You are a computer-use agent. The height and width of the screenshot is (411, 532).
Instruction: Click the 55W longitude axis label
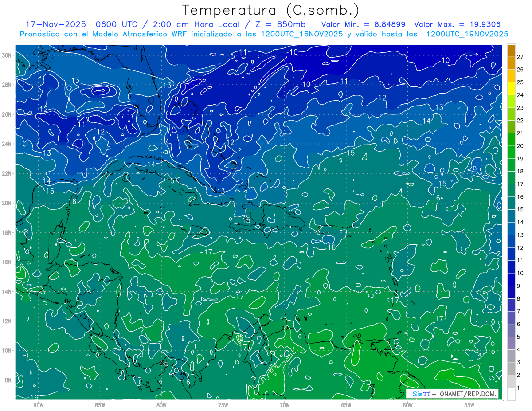[469, 405]
